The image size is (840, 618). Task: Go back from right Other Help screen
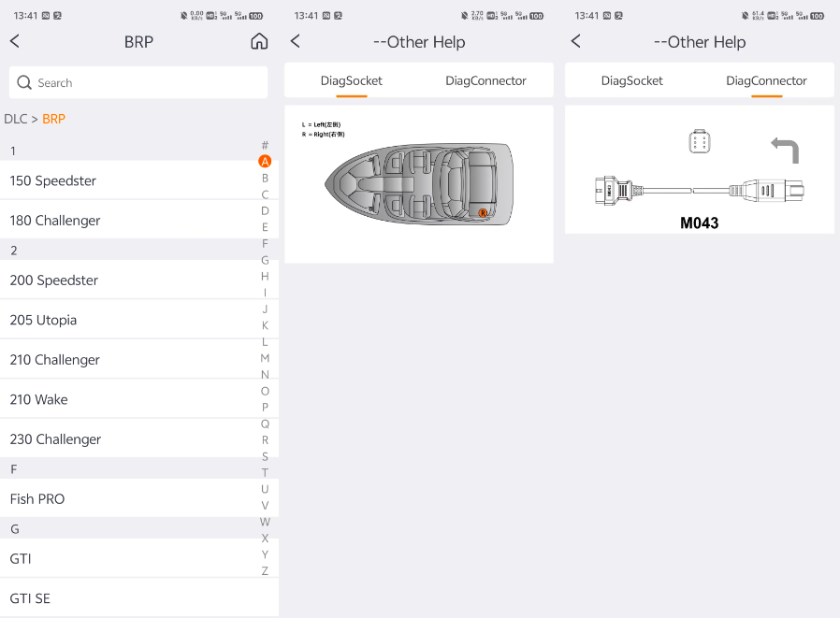click(x=576, y=41)
